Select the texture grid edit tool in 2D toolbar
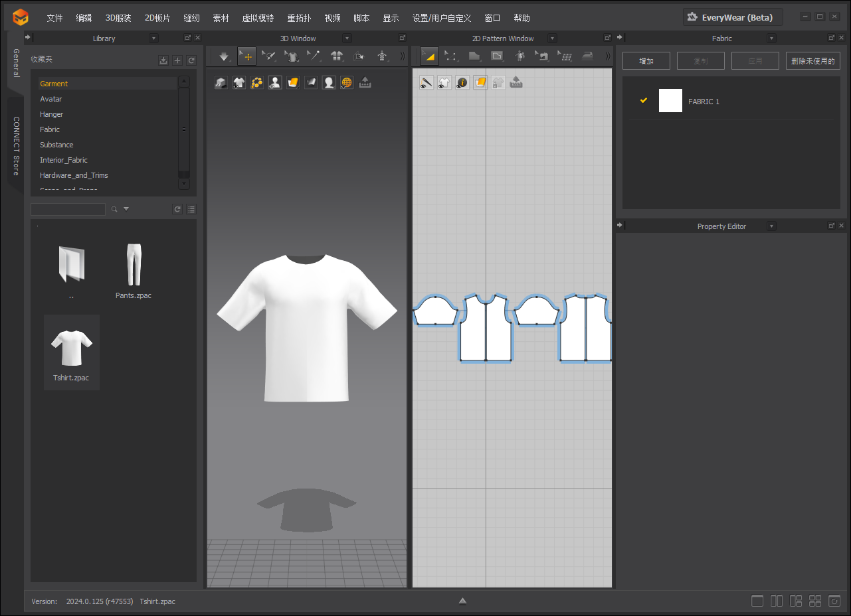Screen dimensions: 851x616 coord(565,56)
